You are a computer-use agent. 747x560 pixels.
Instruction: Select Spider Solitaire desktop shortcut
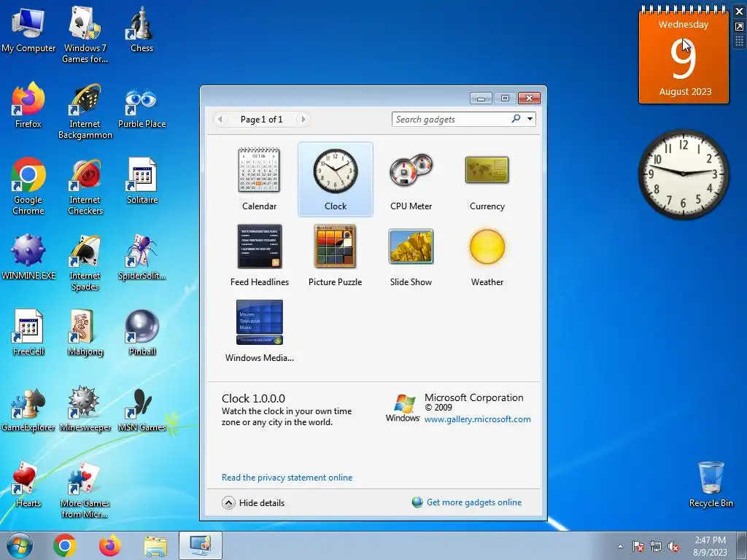[x=142, y=257]
